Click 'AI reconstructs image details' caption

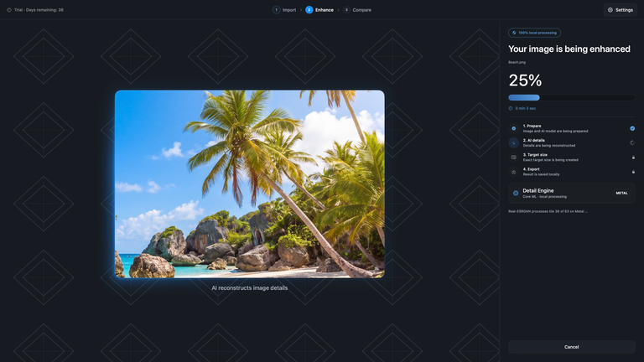coord(250,288)
